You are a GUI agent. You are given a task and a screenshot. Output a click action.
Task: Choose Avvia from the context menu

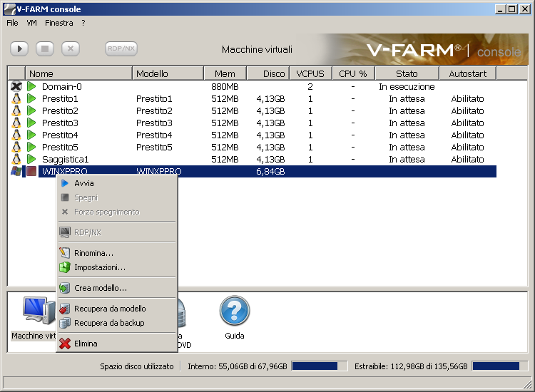[x=117, y=183]
